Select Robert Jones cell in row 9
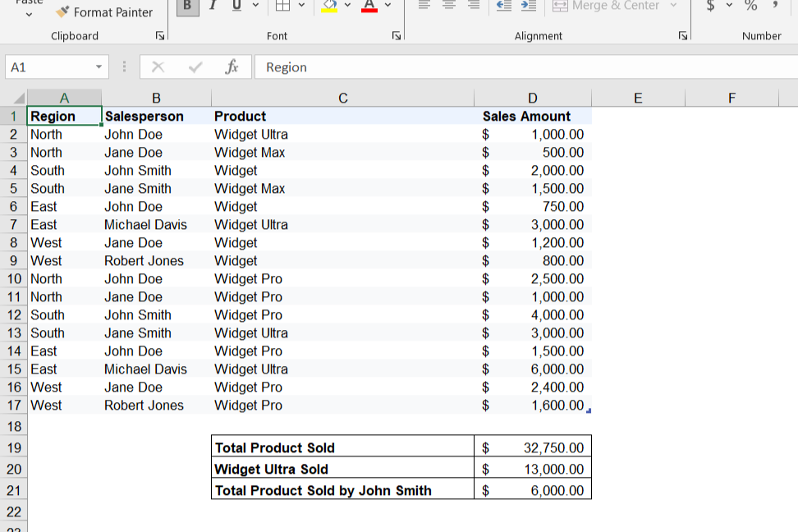 (156, 260)
